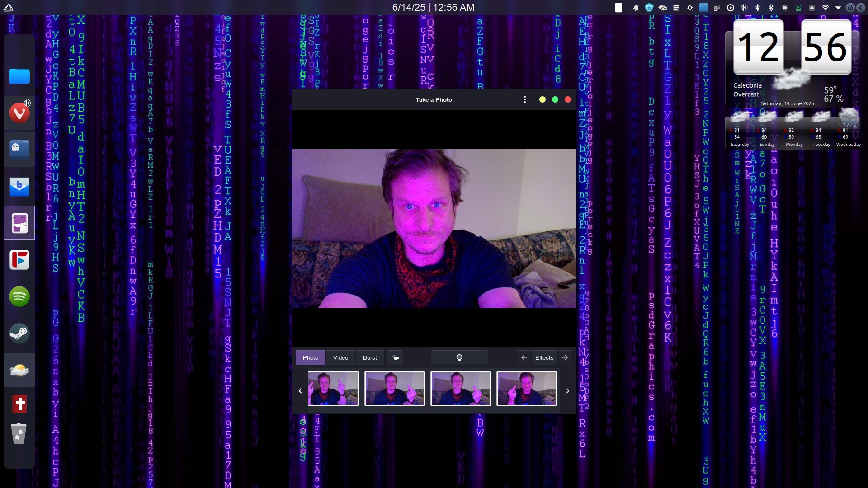This screenshot has width=868, height=488.
Task: Open the Trash from the dock
Action: pyautogui.click(x=19, y=434)
